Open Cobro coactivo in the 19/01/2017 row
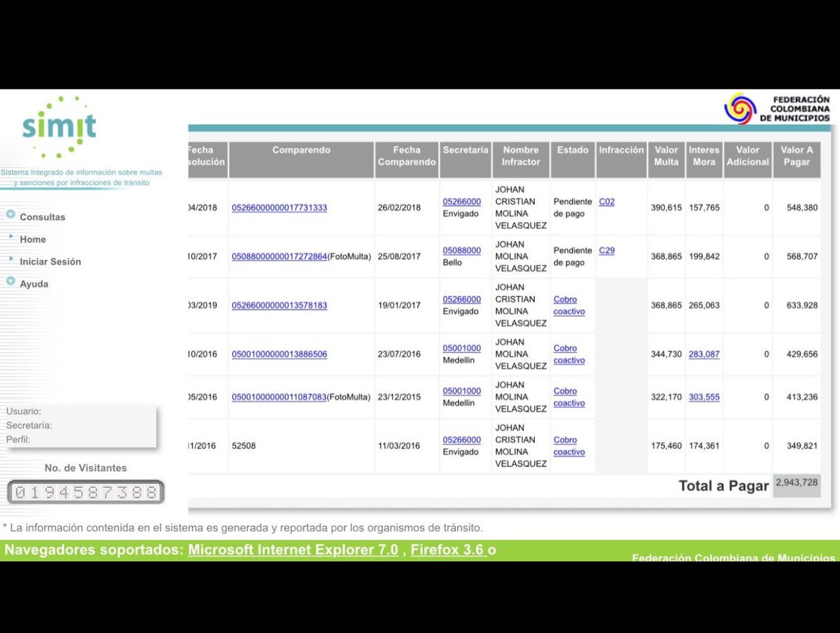 point(569,305)
